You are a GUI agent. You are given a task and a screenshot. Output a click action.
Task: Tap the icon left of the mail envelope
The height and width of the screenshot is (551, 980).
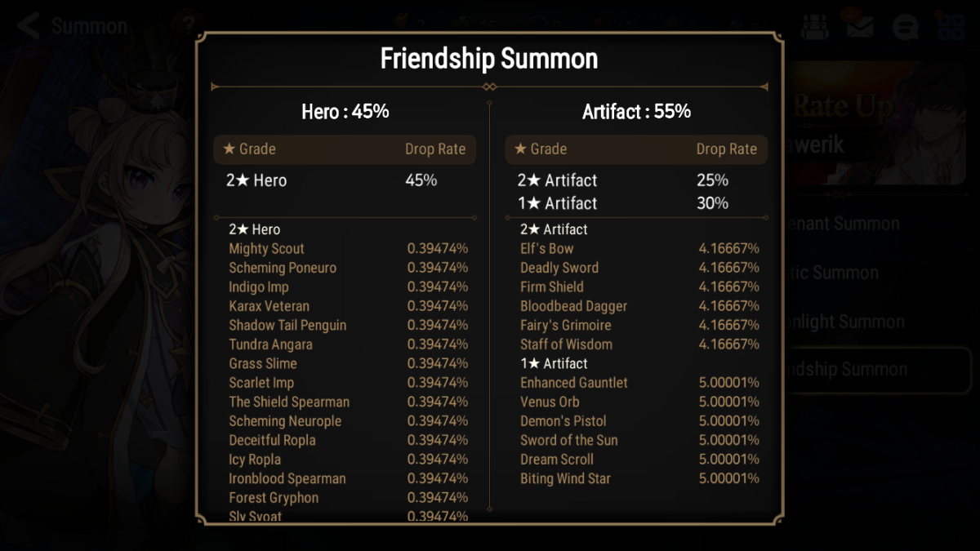coord(813,27)
